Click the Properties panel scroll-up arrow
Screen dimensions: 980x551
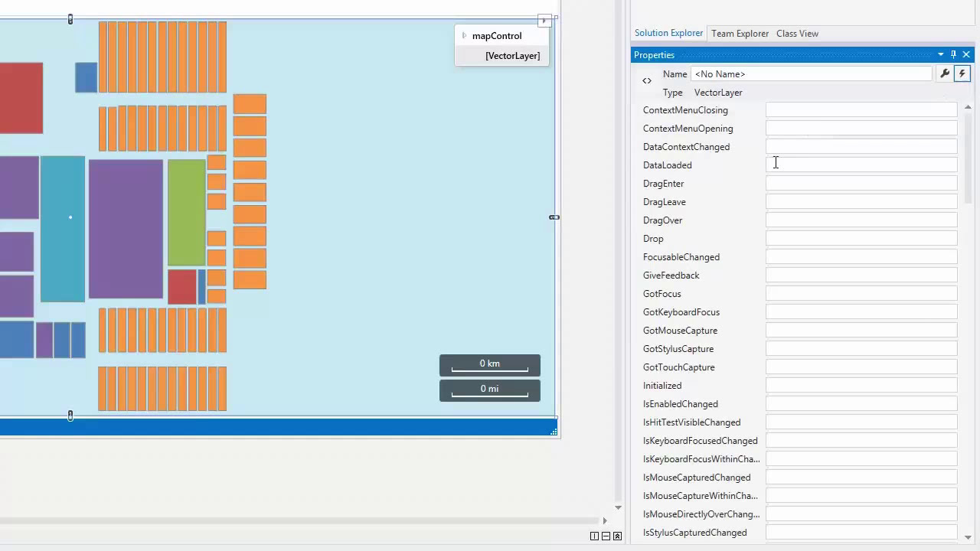(x=968, y=107)
